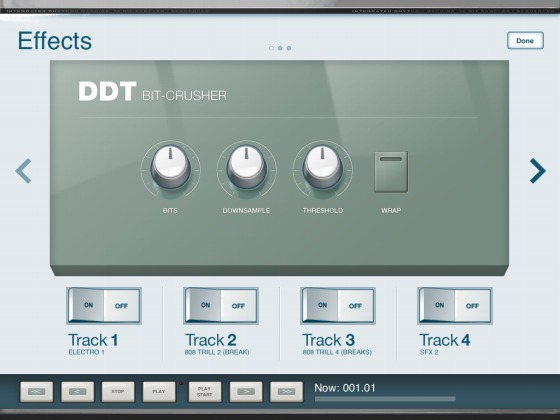Go to the previous effect with left arrow
The width and height of the screenshot is (560, 420).
pyautogui.click(x=24, y=171)
